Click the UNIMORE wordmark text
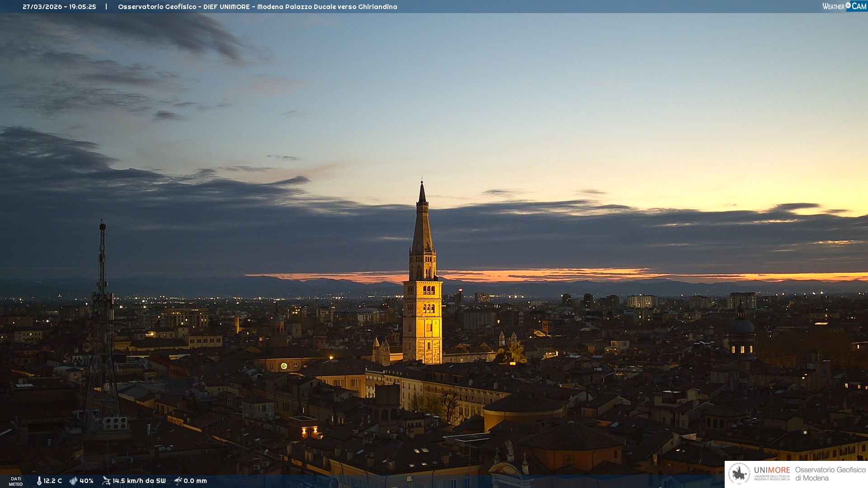 coord(772,470)
